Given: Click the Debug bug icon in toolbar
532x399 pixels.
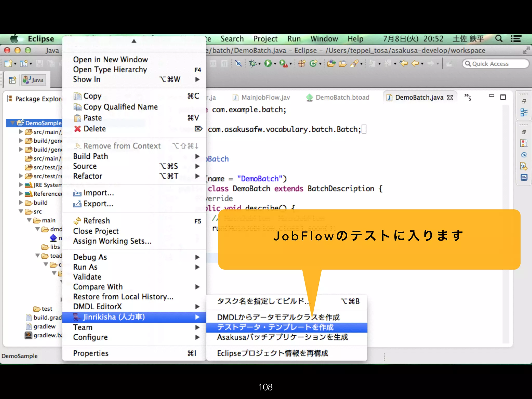Looking at the screenshot, I should pyautogui.click(x=252, y=63).
